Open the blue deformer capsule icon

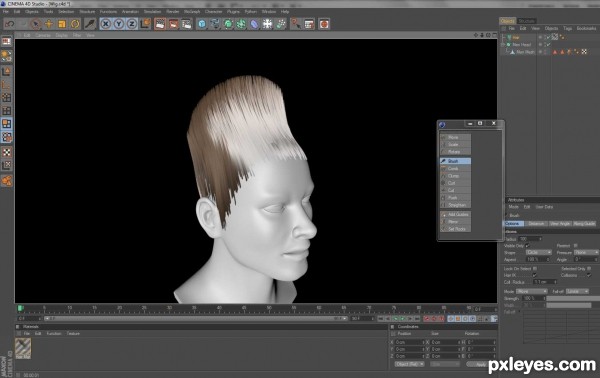[x=254, y=24]
